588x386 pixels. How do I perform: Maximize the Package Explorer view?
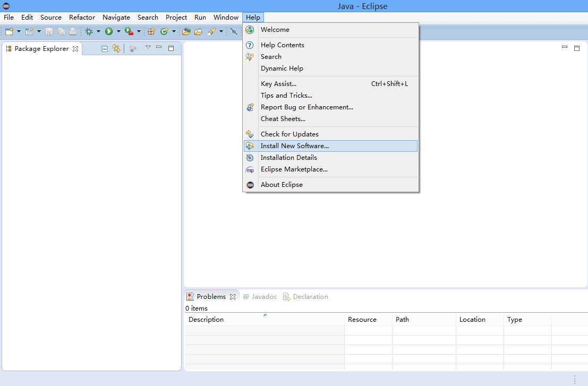click(171, 48)
